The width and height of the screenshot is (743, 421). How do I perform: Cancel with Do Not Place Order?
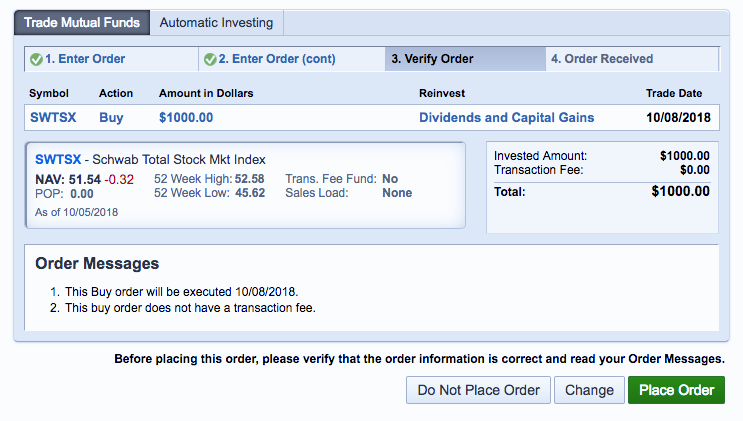point(479,390)
